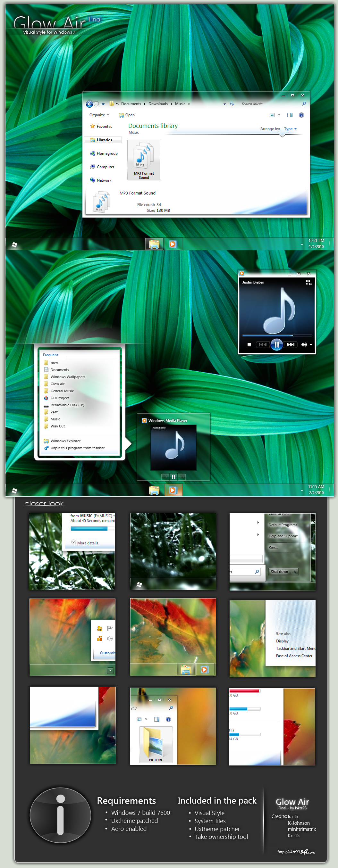338x868 pixels.
Task: Expand the arrow after Music breadcrumb
Action: (x=189, y=104)
